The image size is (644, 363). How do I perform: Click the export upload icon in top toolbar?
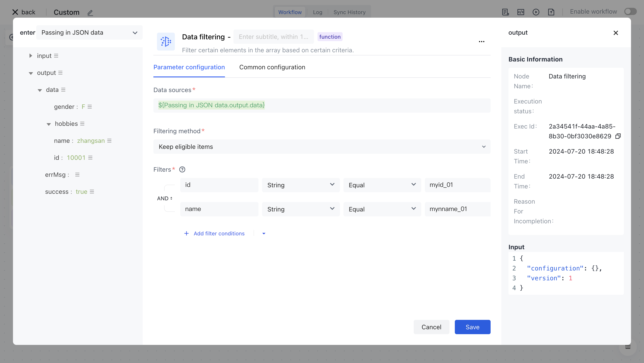click(551, 12)
